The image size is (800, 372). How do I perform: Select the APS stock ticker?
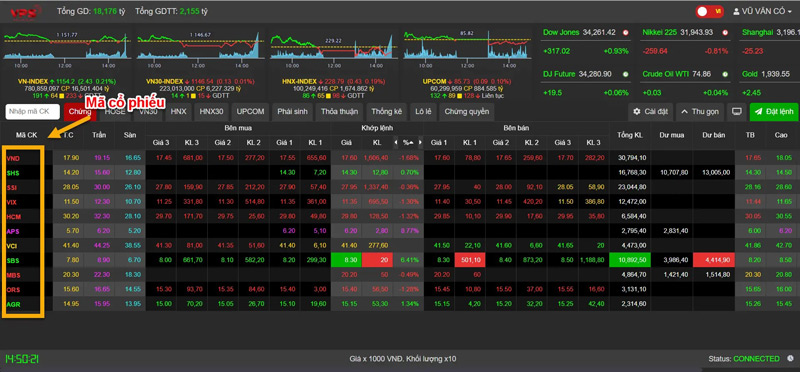[x=13, y=232]
